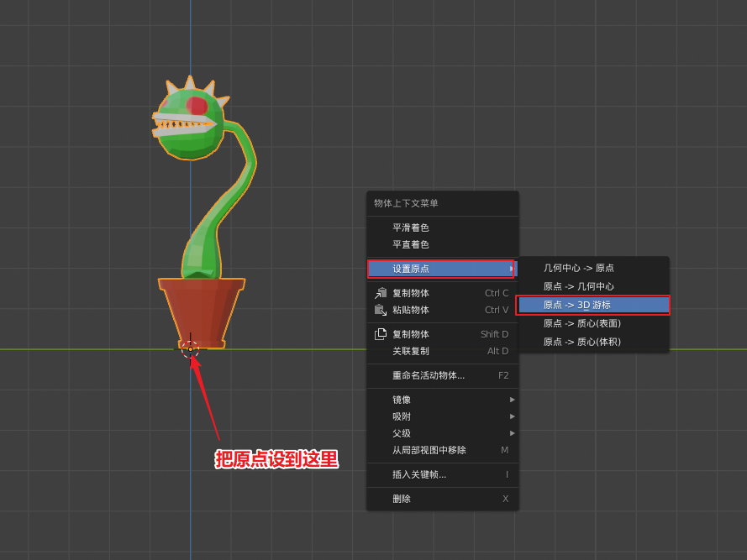This screenshot has height=560, width=747.
Task: Open the 吸附 submenu
Action: pos(443,416)
